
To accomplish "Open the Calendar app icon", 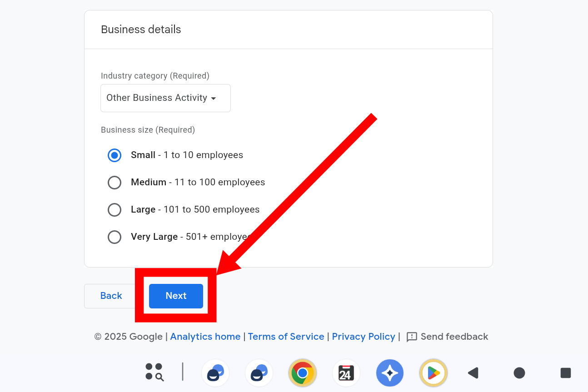I will [x=346, y=373].
